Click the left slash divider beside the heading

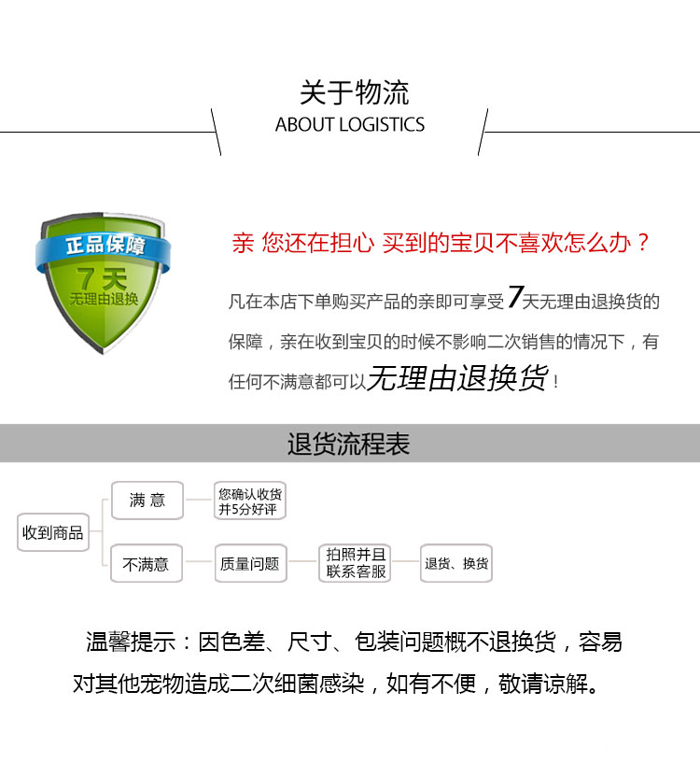[x=216, y=132]
